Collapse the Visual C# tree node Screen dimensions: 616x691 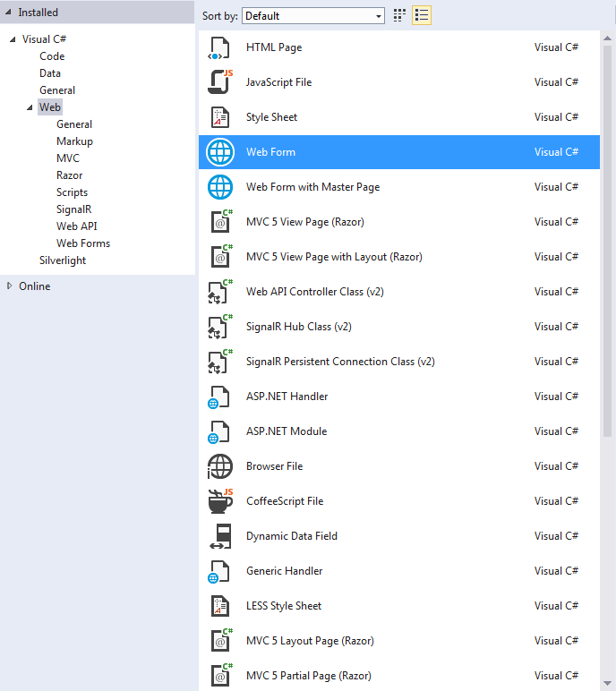pyautogui.click(x=13, y=39)
